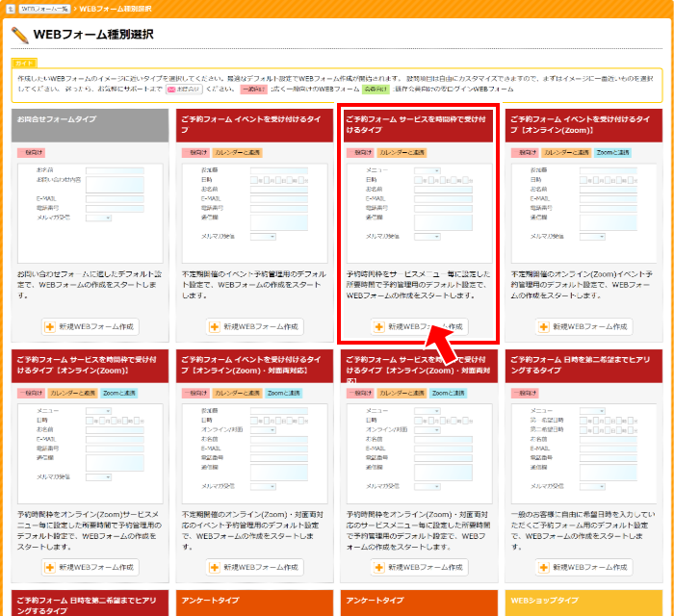Viewport: 674px width, 616px height.
Task: Click plus icon under イベント【オンライン(Zoom)・対面両対応】 card
Action: coord(214,568)
